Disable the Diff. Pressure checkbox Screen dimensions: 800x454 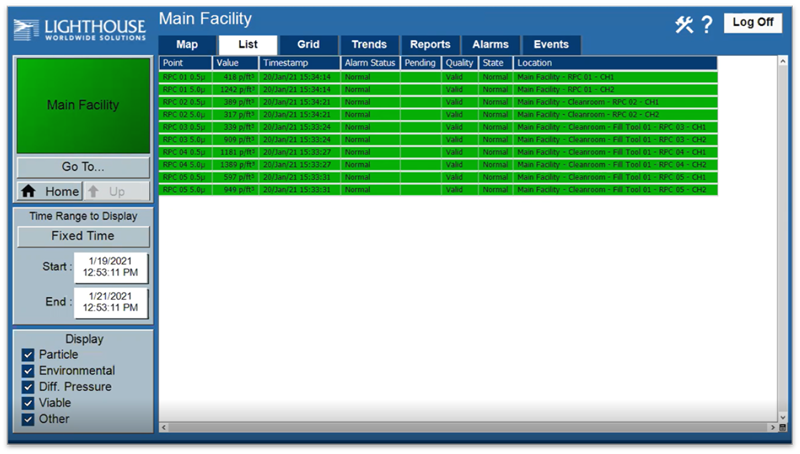(28, 387)
